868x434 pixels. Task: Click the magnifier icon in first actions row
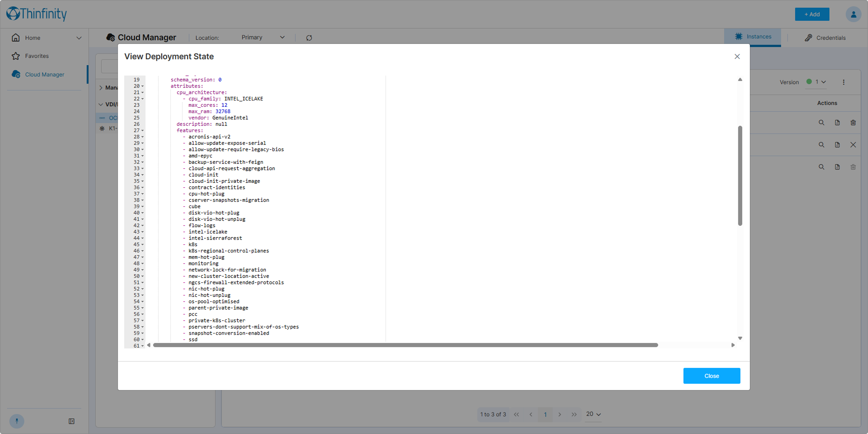click(821, 123)
